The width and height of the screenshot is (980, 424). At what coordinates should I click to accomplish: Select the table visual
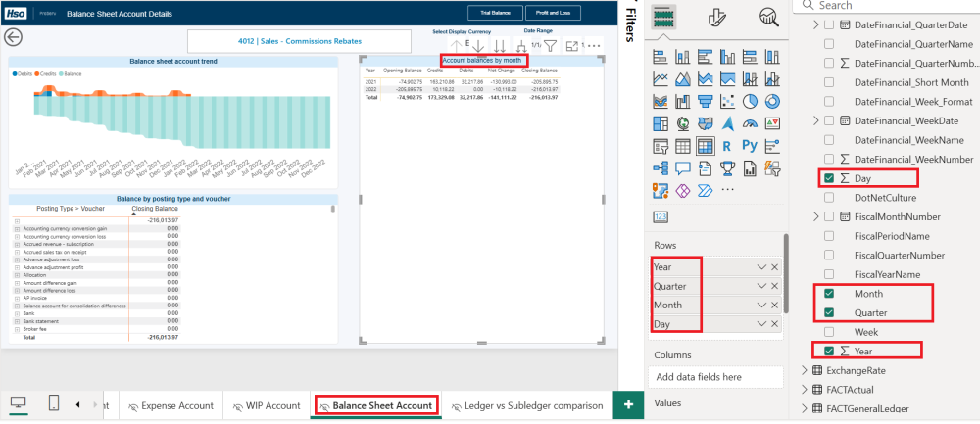coord(682,146)
